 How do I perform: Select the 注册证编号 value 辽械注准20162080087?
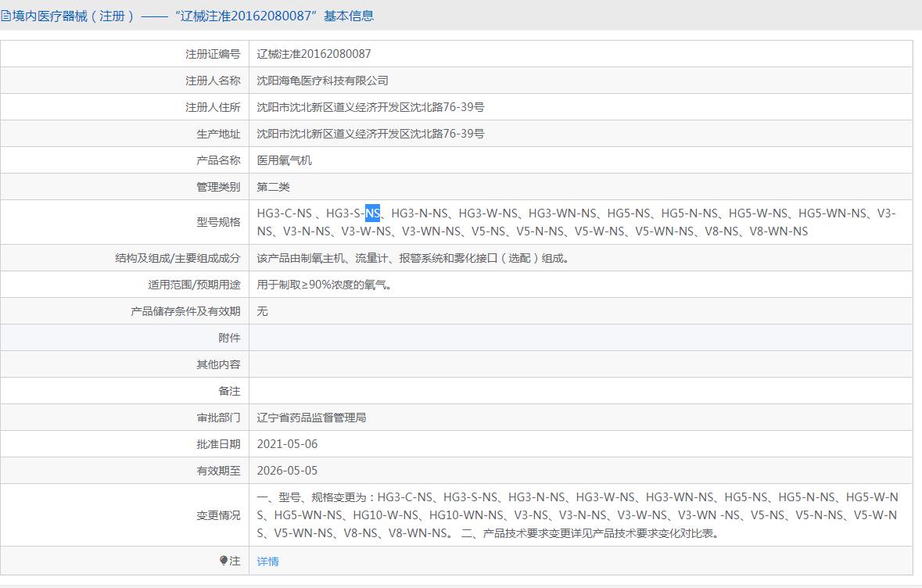pyautogui.click(x=314, y=54)
